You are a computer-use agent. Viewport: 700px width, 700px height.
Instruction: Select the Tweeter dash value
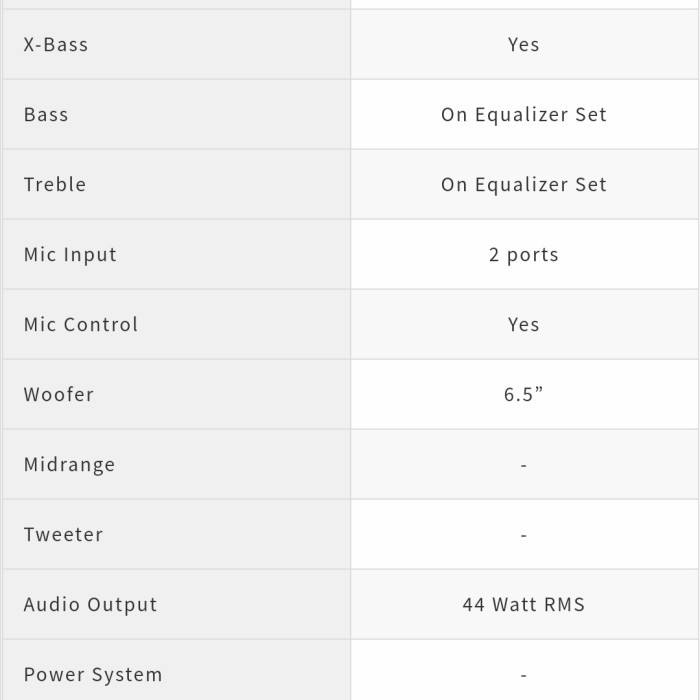coord(524,535)
